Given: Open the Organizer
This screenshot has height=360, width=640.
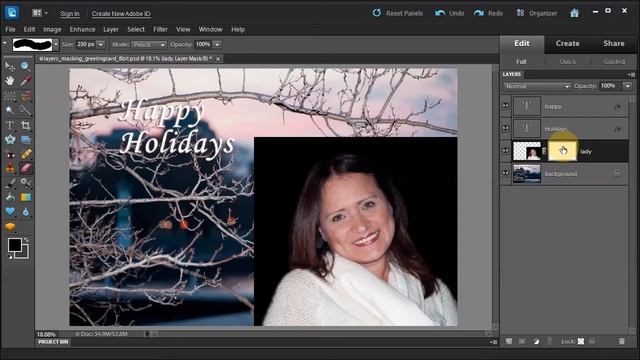Looking at the screenshot, I should tap(536, 13).
